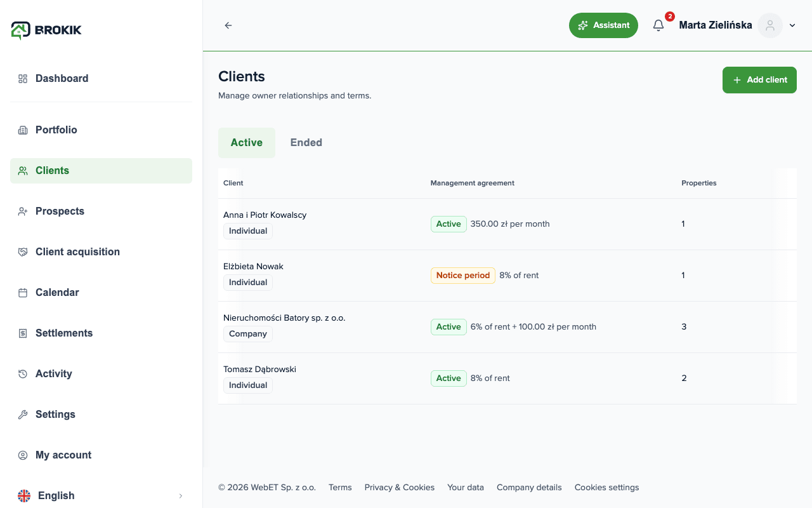Click the Dashboard grid icon
The width and height of the screenshot is (812, 508).
tap(23, 79)
